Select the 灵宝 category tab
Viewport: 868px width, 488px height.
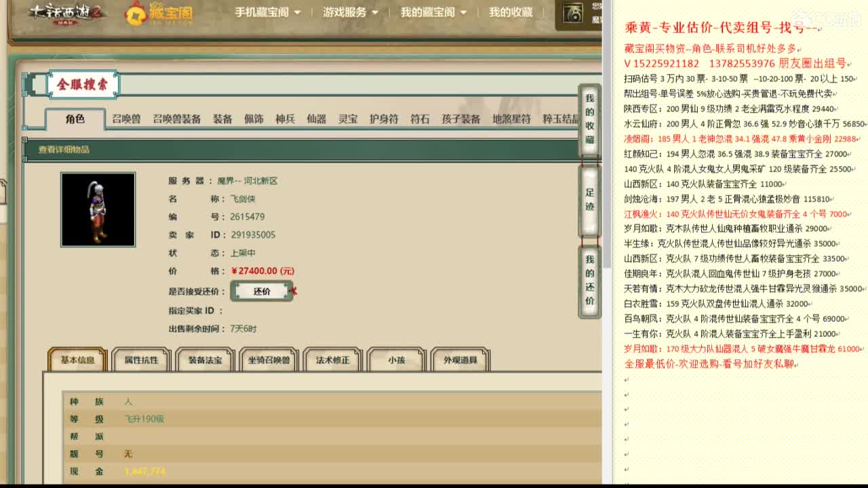[348, 119]
